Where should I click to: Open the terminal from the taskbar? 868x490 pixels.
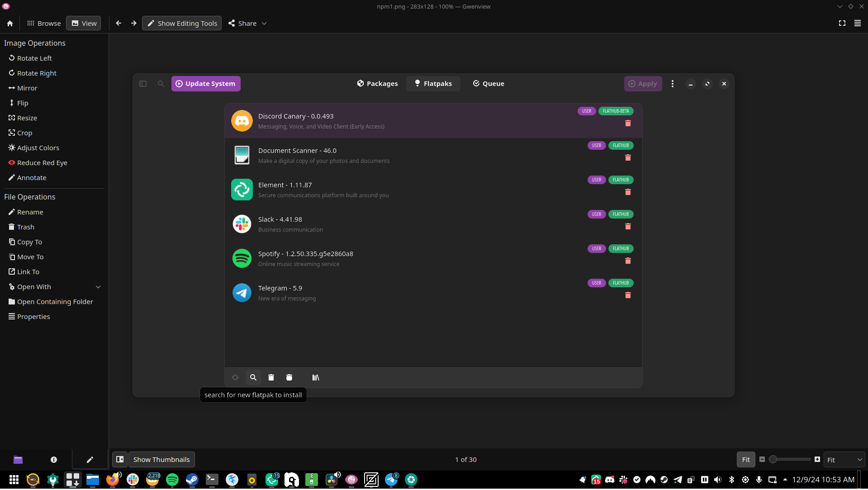click(x=212, y=480)
